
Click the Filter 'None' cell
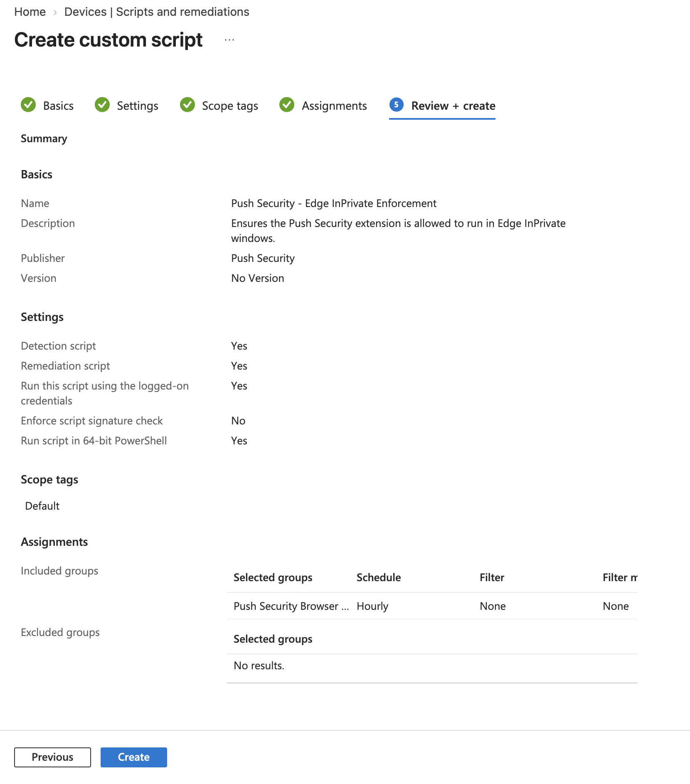(x=493, y=606)
